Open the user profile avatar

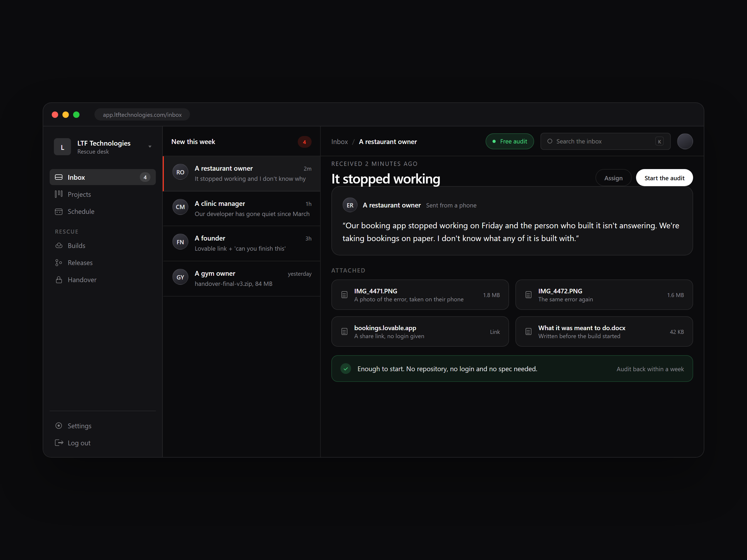click(685, 141)
